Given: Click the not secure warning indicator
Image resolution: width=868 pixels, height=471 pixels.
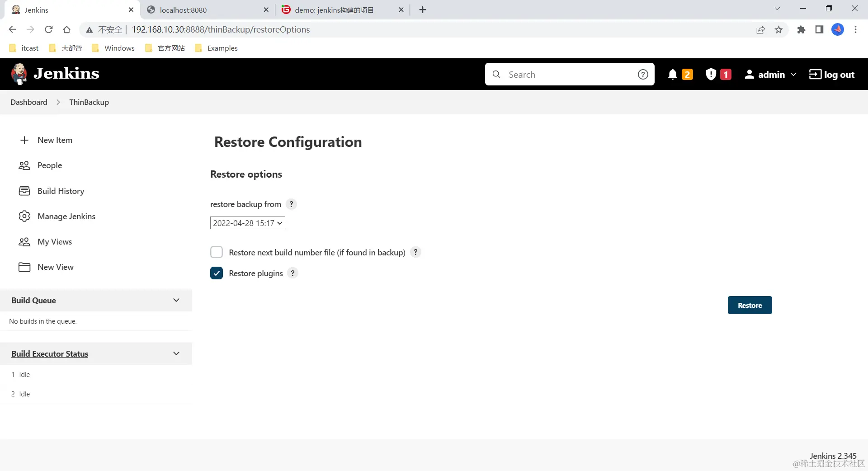Looking at the screenshot, I should (x=104, y=29).
